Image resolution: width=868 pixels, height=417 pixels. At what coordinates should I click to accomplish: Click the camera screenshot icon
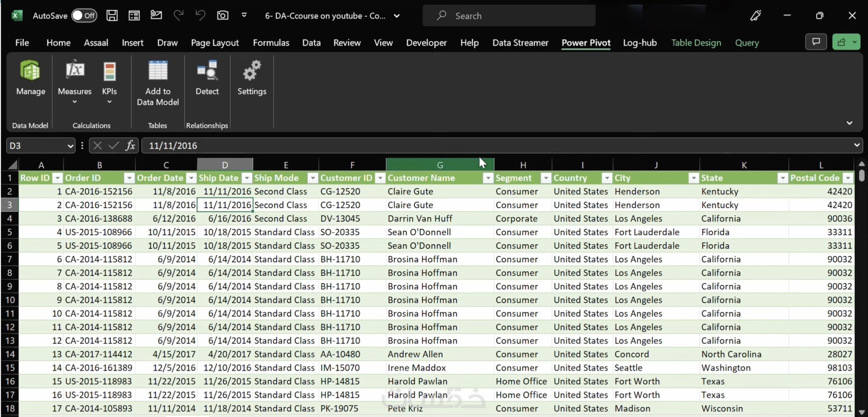click(x=222, y=15)
